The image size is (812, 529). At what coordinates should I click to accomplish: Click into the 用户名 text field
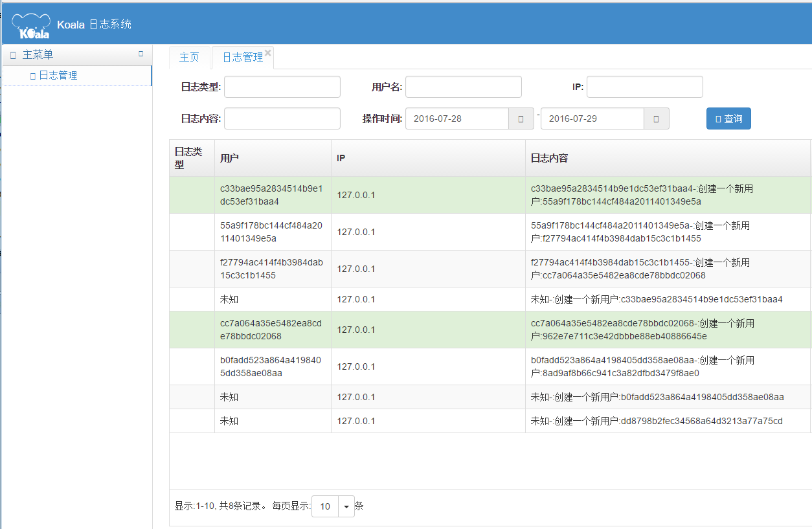click(463, 87)
